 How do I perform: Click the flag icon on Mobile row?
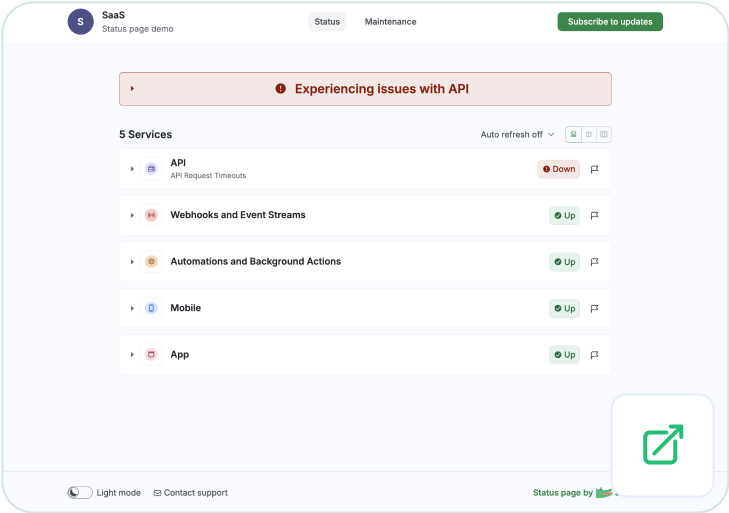[x=594, y=308]
